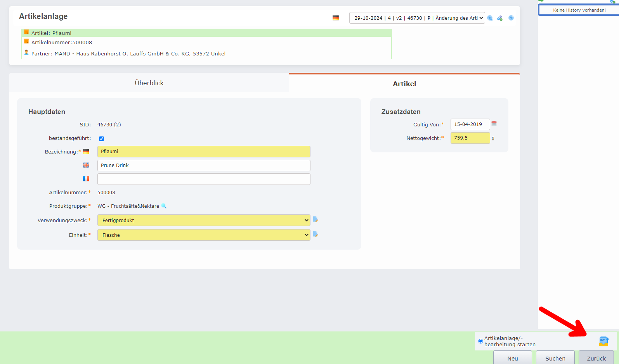Click the search icon right of version dropdown
The height and width of the screenshot is (364, 619).
click(490, 18)
